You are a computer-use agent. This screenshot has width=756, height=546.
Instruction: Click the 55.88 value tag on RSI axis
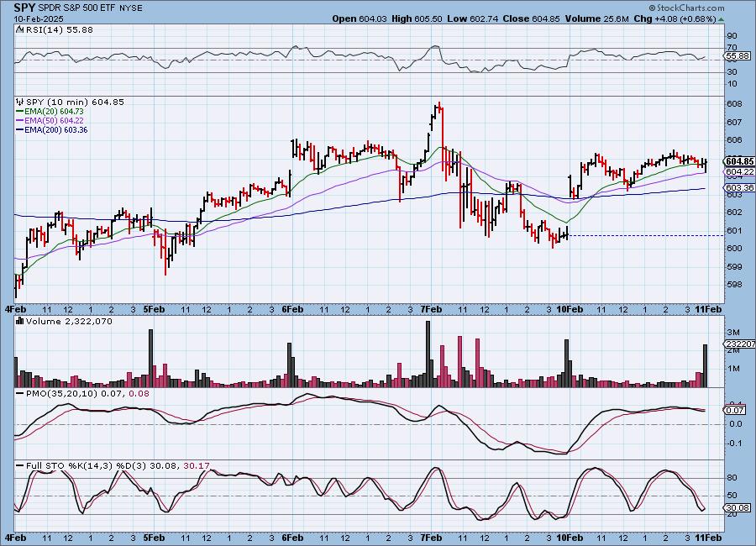738,56
